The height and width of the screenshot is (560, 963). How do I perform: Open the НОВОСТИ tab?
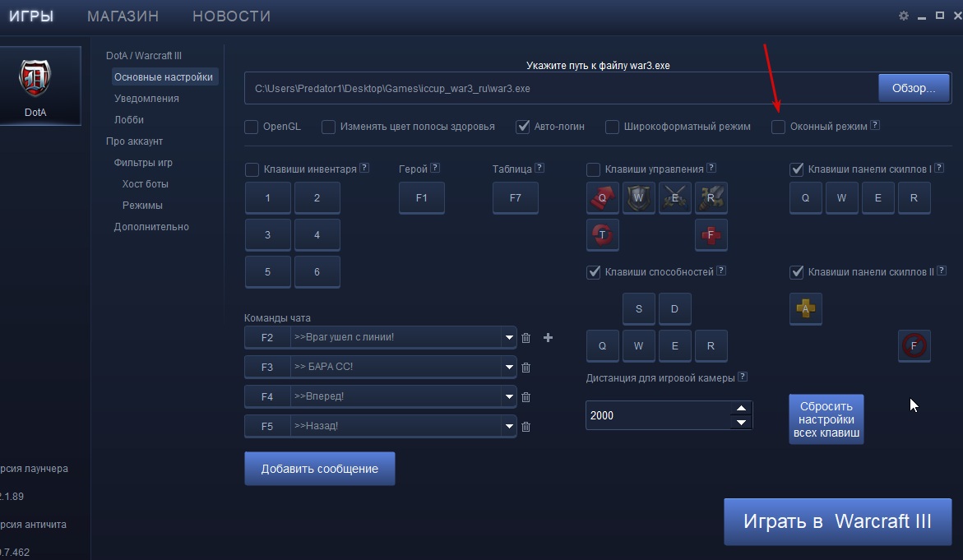tap(232, 16)
